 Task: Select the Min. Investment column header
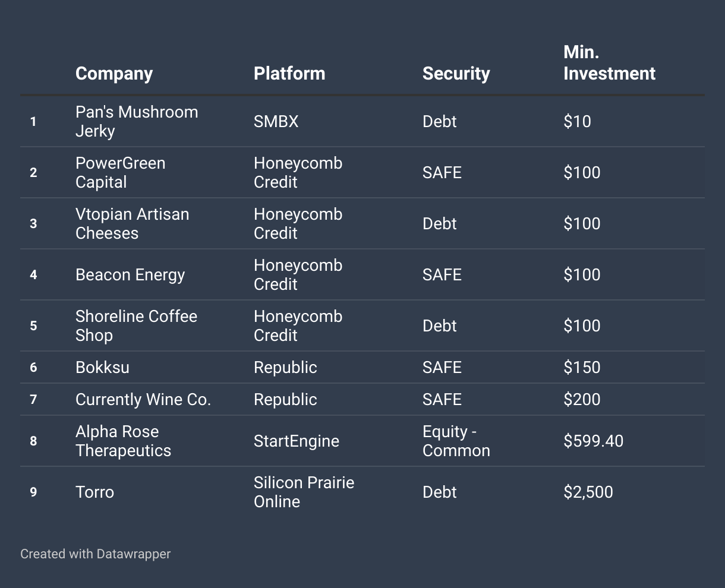609,63
